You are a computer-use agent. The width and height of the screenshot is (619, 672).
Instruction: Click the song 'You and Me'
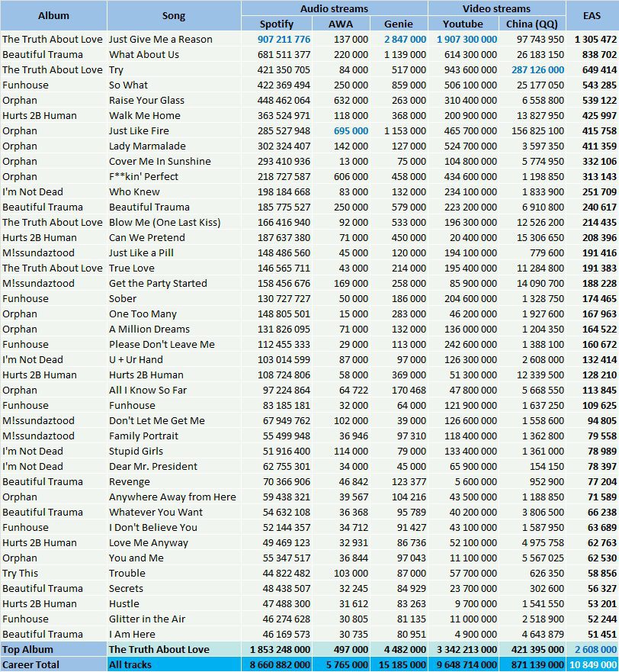pyautogui.click(x=136, y=558)
